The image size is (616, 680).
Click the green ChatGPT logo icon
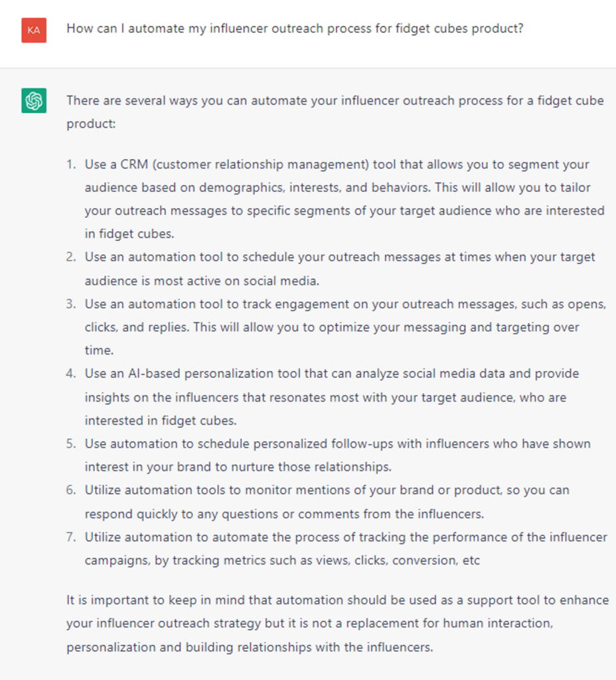point(34,101)
